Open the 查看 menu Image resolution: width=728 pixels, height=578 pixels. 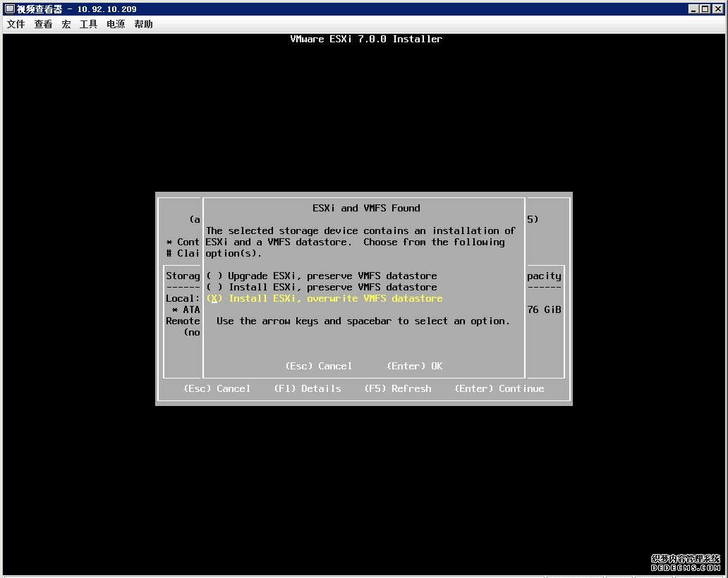click(43, 24)
